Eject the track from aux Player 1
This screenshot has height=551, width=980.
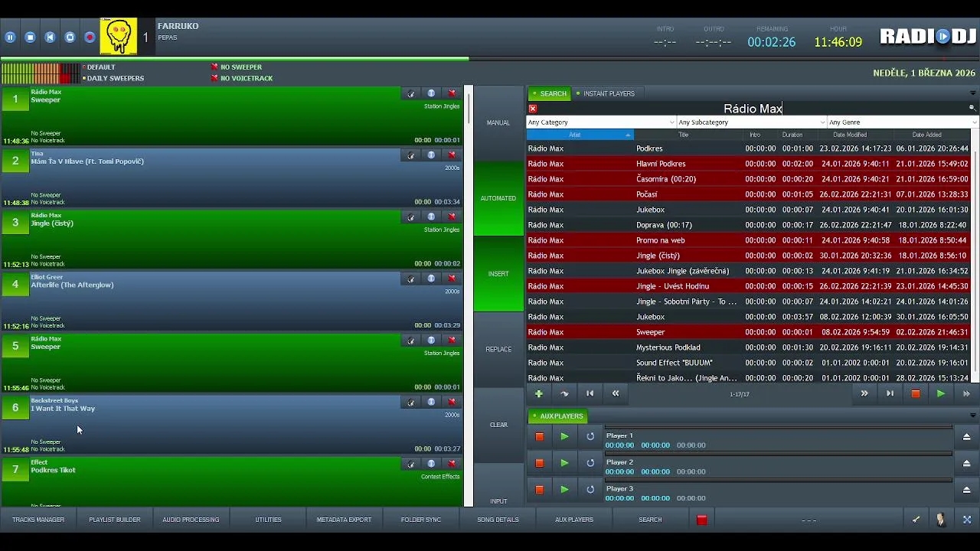coord(966,436)
